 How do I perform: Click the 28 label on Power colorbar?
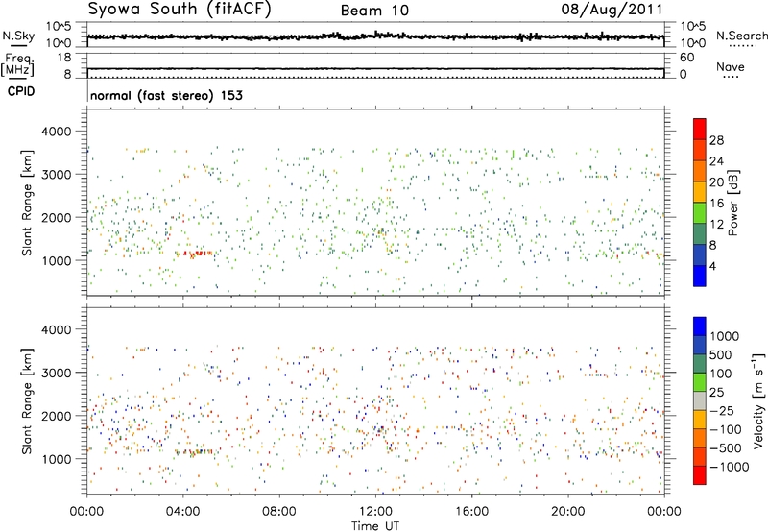coord(716,140)
